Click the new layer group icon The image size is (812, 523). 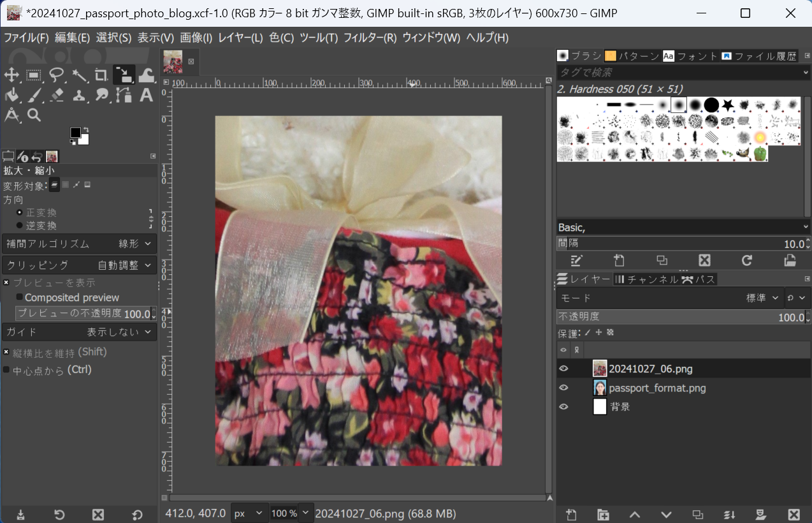click(603, 514)
